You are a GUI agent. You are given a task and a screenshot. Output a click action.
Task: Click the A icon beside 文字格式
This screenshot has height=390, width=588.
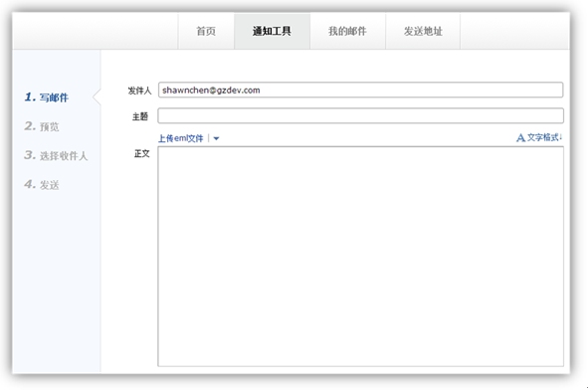520,138
